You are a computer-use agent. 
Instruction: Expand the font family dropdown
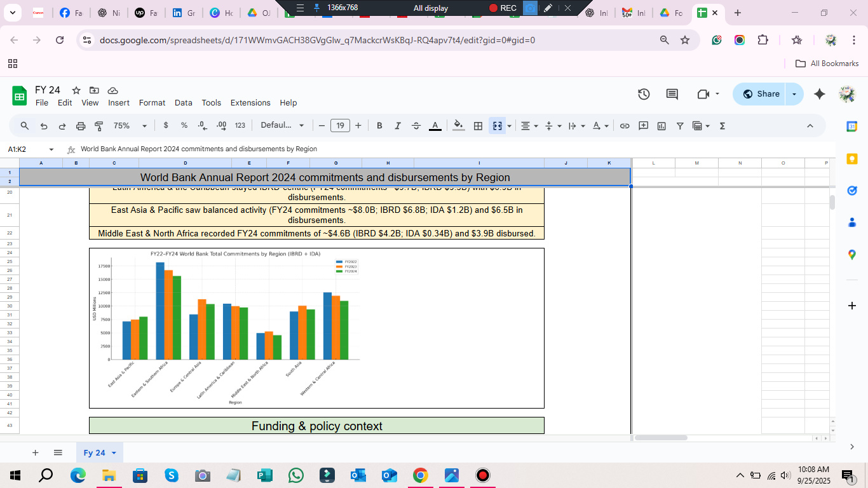282,126
